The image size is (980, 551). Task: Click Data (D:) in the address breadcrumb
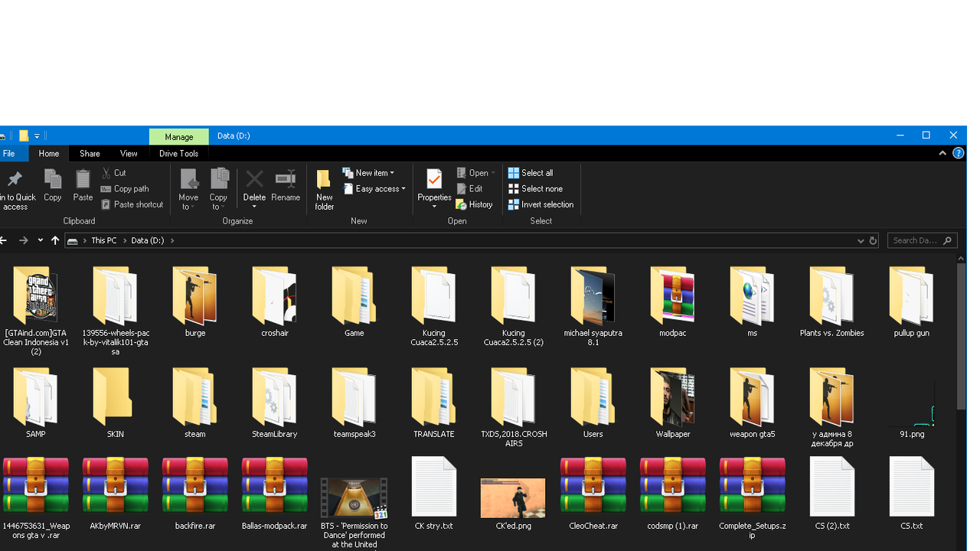(x=148, y=240)
